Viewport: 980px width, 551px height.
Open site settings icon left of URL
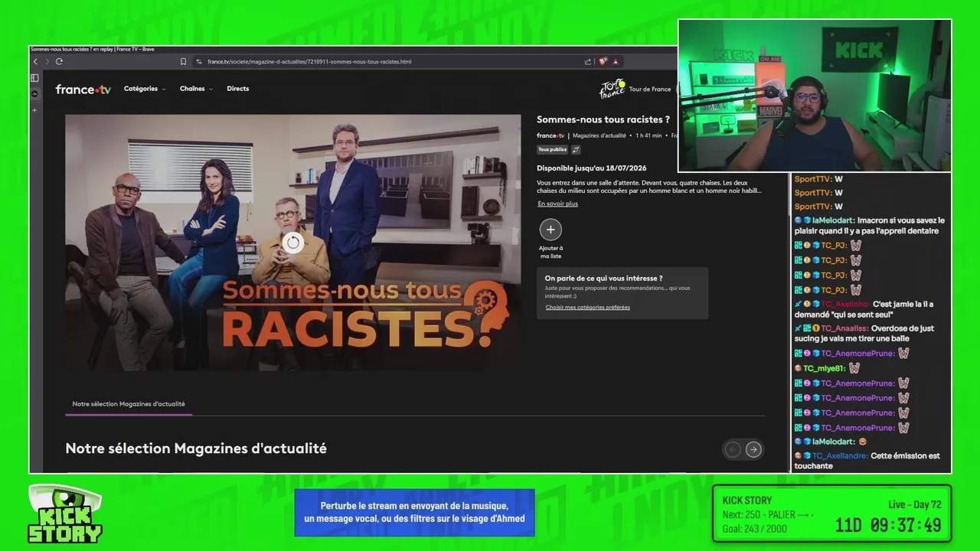pyautogui.click(x=199, y=61)
